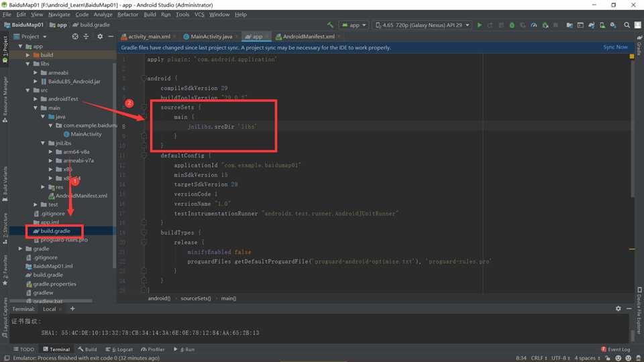Open the Run tool window button

click(184, 349)
